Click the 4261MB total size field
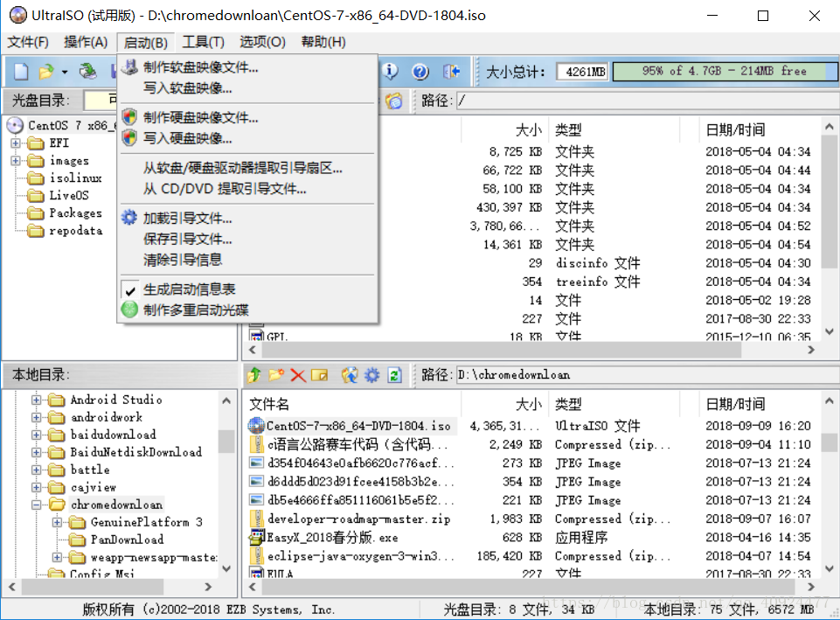Image resolution: width=840 pixels, height=620 pixels. (x=582, y=72)
